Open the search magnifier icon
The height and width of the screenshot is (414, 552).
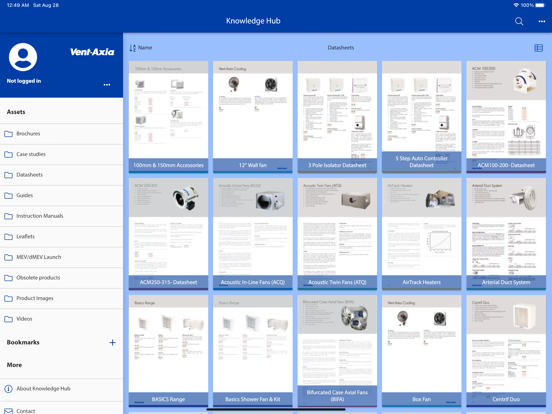click(519, 21)
